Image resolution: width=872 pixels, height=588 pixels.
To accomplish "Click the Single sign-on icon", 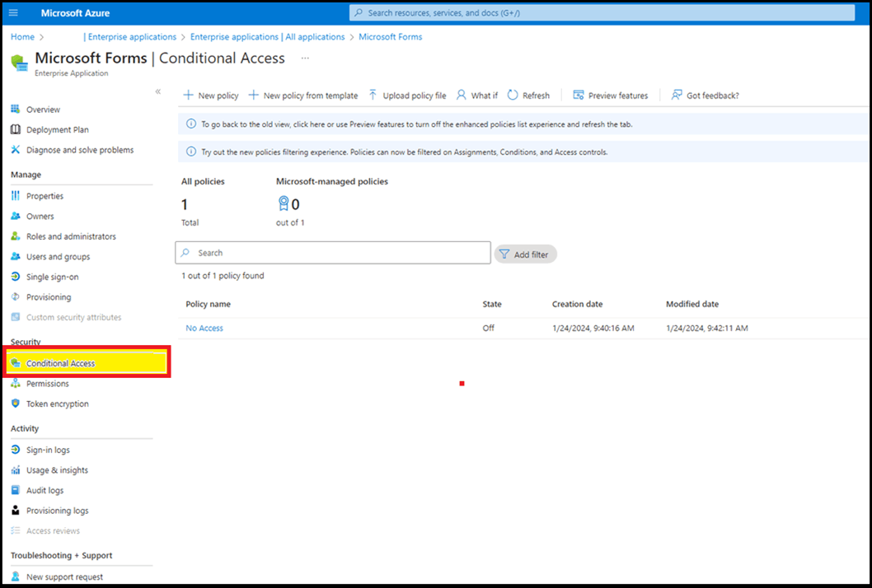I will [16, 276].
